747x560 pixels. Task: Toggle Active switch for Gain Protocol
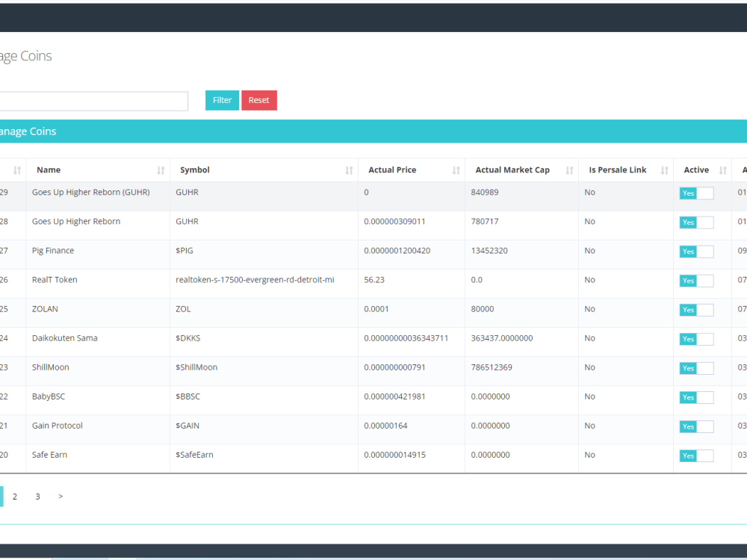(696, 426)
